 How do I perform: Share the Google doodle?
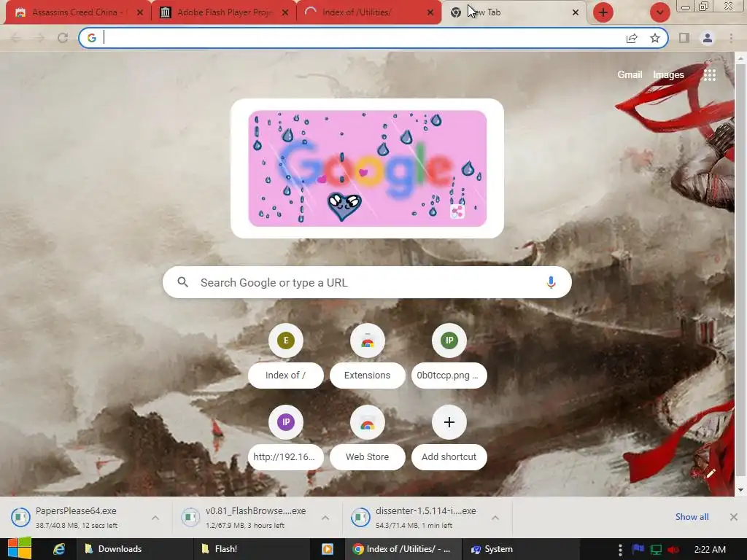(x=457, y=211)
